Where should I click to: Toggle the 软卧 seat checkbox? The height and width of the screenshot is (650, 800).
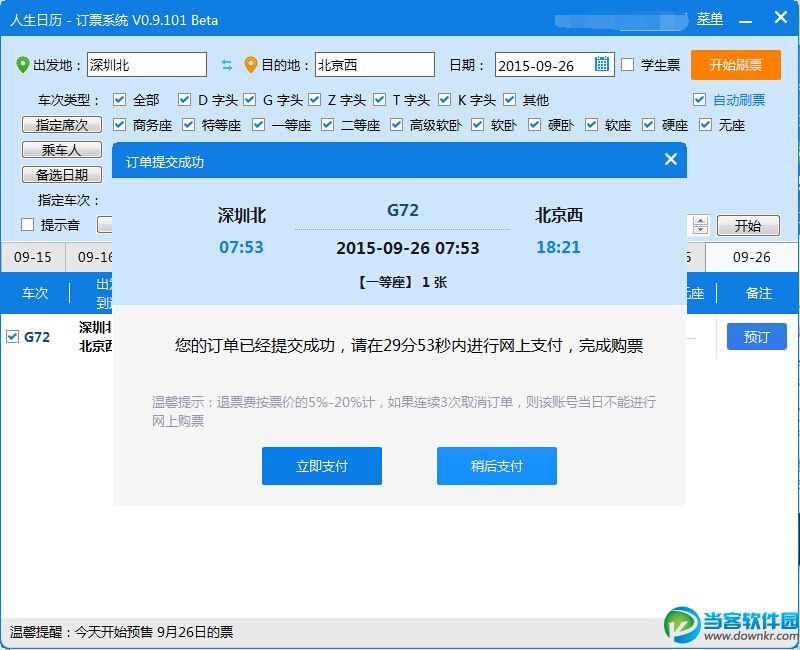tap(478, 124)
